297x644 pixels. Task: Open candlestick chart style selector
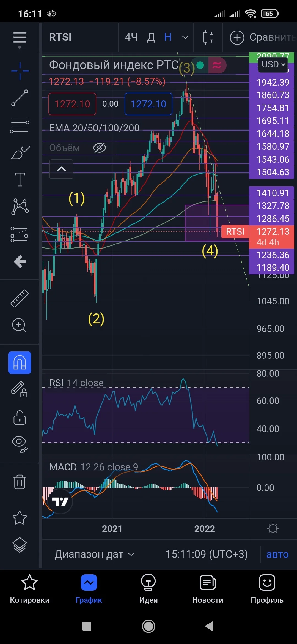pyautogui.click(x=208, y=37)
